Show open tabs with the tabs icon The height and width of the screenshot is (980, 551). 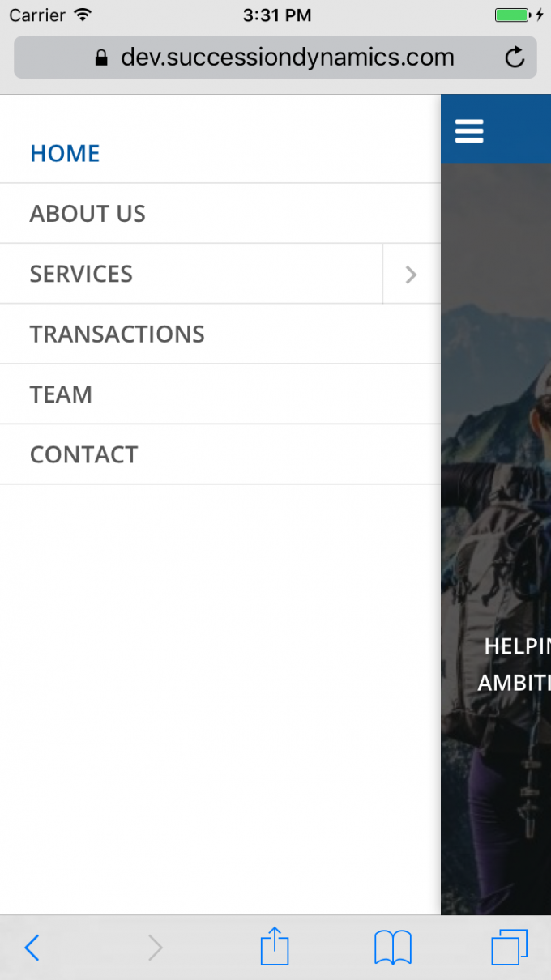[510, 947]
